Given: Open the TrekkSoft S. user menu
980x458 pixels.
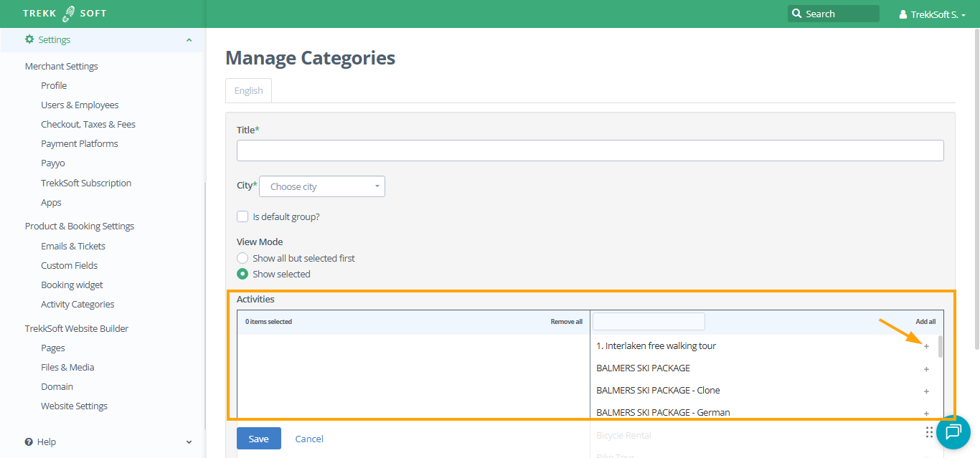Looking at the screenshot, I should 933,14.
